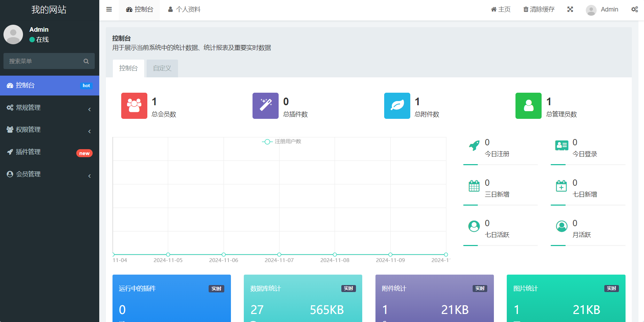The image size is (644, 322).
Task: Open the Admin avatar image in sidebar
Action: [13, 34]
